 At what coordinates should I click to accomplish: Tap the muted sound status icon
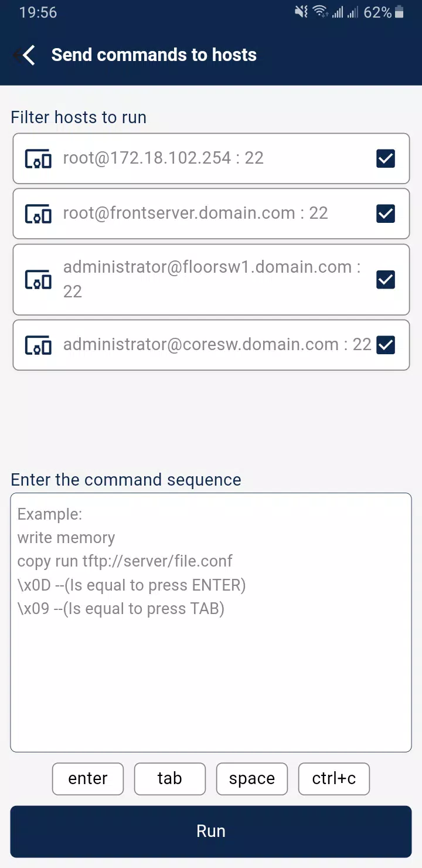(x=301, y=12)
